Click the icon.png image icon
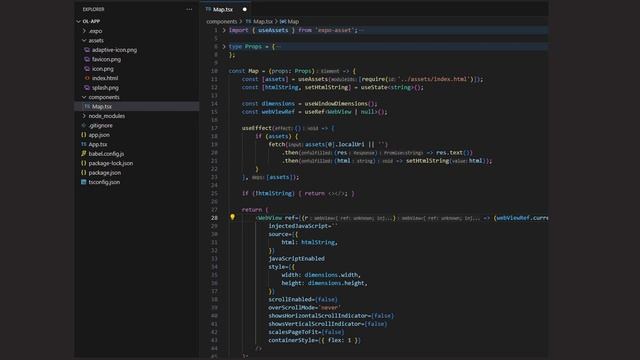Screen dimensions: 640x360 87,69
